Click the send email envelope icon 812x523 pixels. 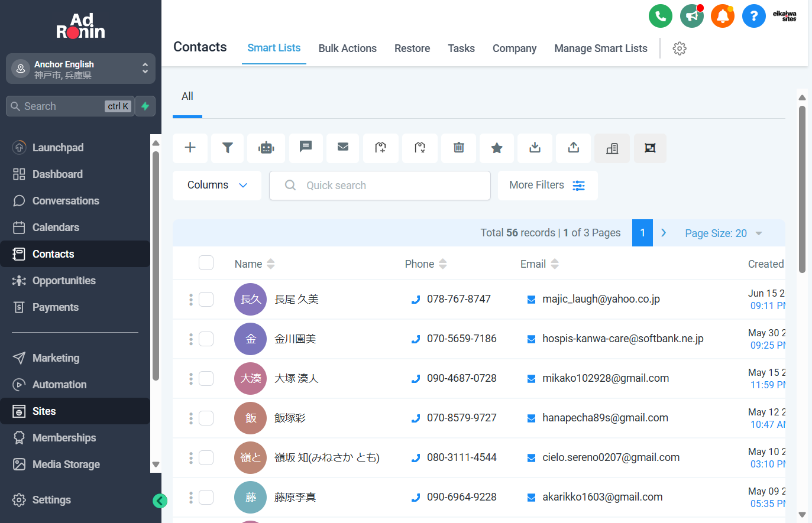pyautogui.click(x=343, y=148)
